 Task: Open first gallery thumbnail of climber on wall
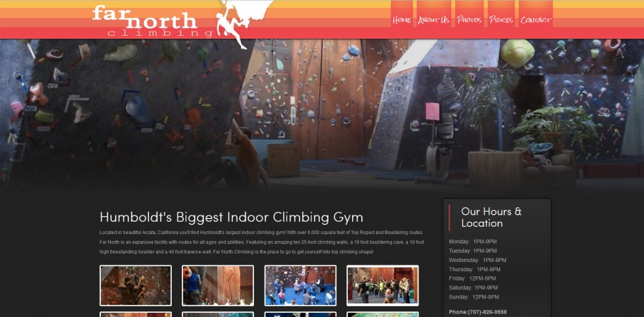135,286
